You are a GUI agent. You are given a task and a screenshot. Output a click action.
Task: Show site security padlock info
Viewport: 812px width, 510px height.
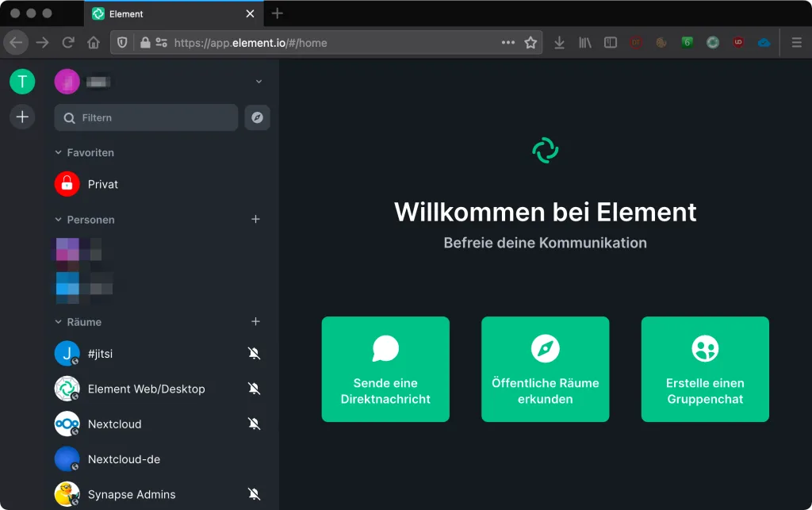146,43
